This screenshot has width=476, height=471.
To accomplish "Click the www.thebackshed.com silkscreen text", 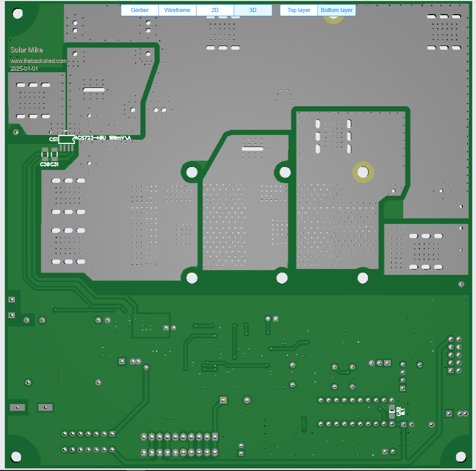I will point(38,61).
